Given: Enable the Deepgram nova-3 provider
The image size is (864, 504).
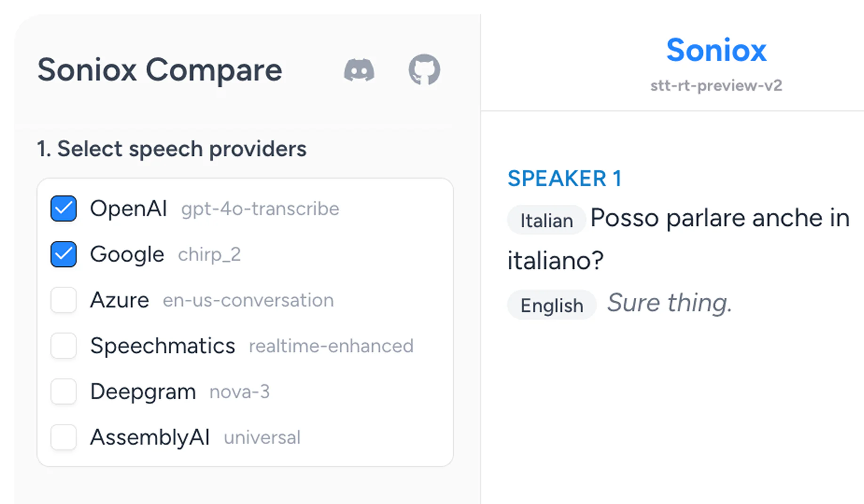Looking at the screenshot, I should coord(64,391).
